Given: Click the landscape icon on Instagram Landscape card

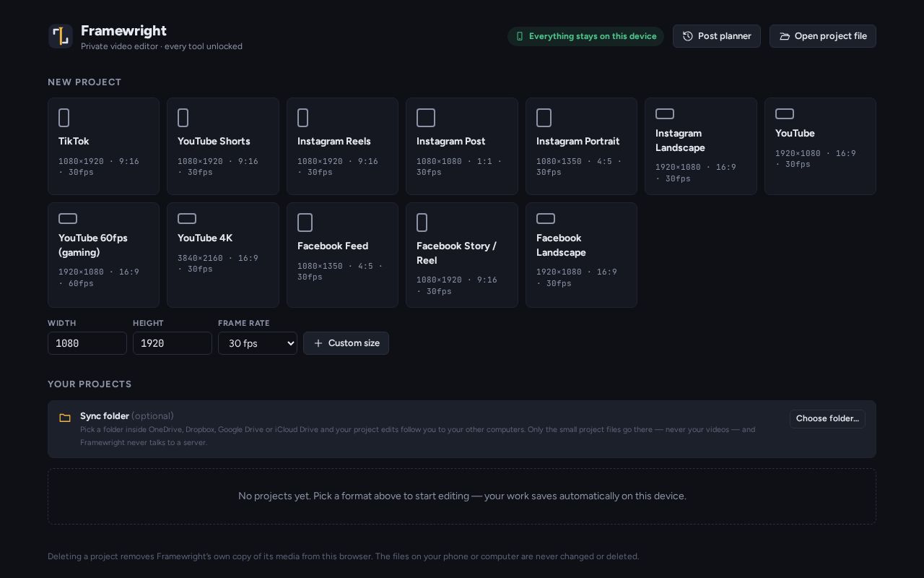Looking at the screenshot, I should [x=665, y=113].
